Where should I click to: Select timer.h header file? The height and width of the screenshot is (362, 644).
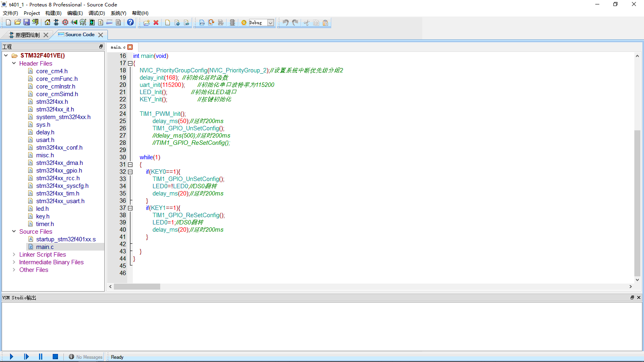click(45, 224)
